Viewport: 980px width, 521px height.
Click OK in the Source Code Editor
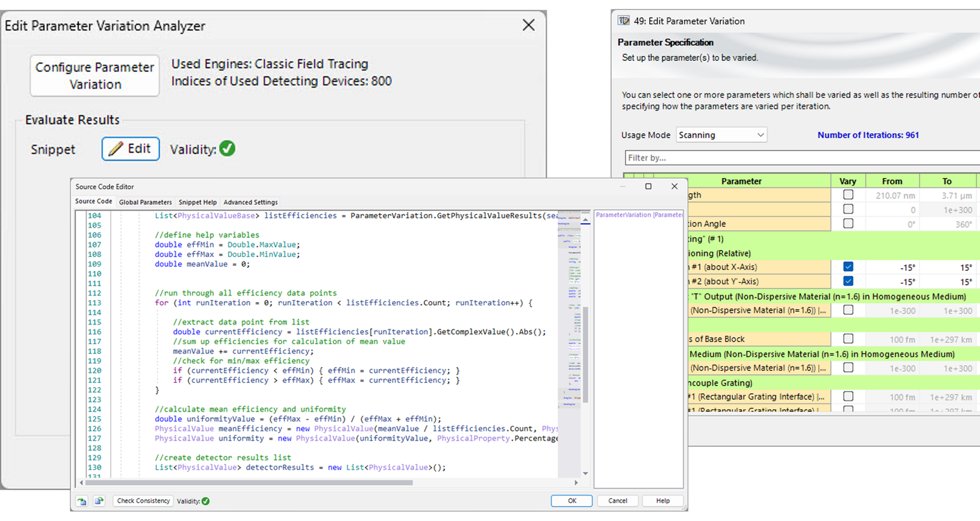[x=572, y=501]
